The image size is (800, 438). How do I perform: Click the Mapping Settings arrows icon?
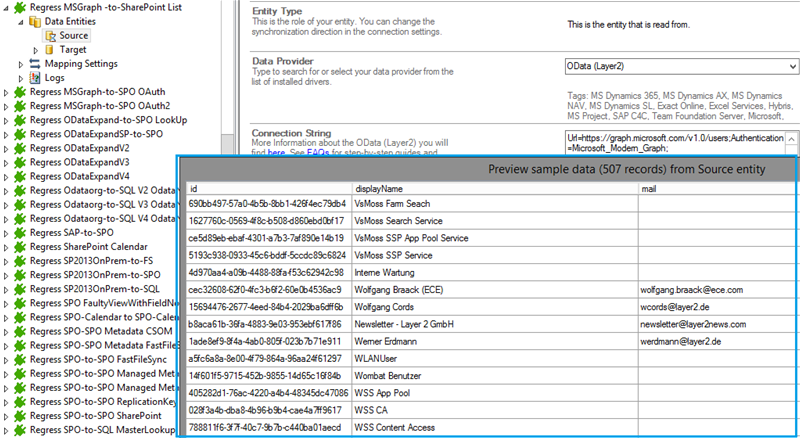coord(35,64)
